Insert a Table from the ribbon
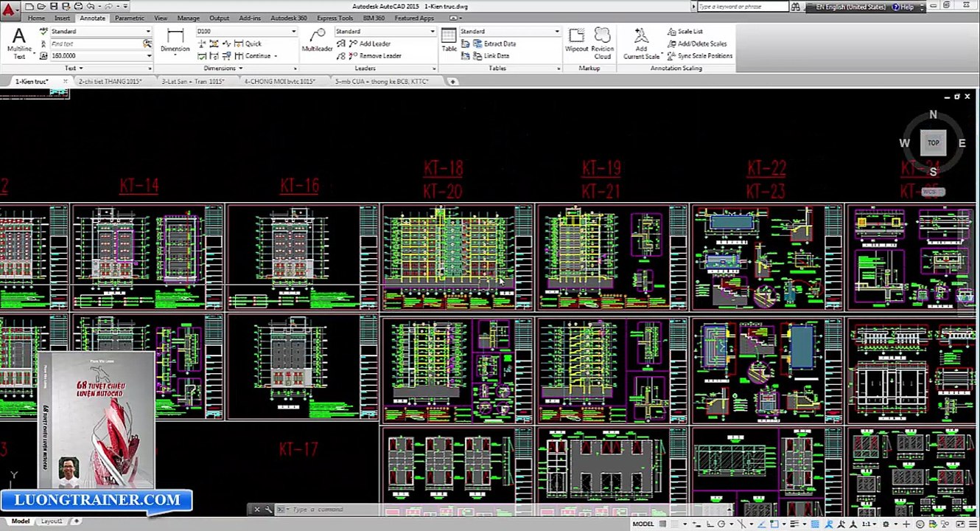The image size is (980, 531). 449,41
